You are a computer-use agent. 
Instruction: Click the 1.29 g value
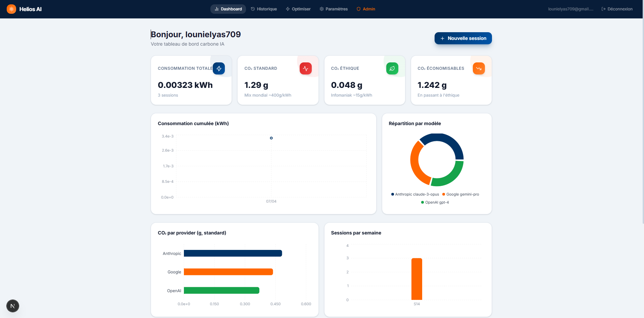pos(256,85)
